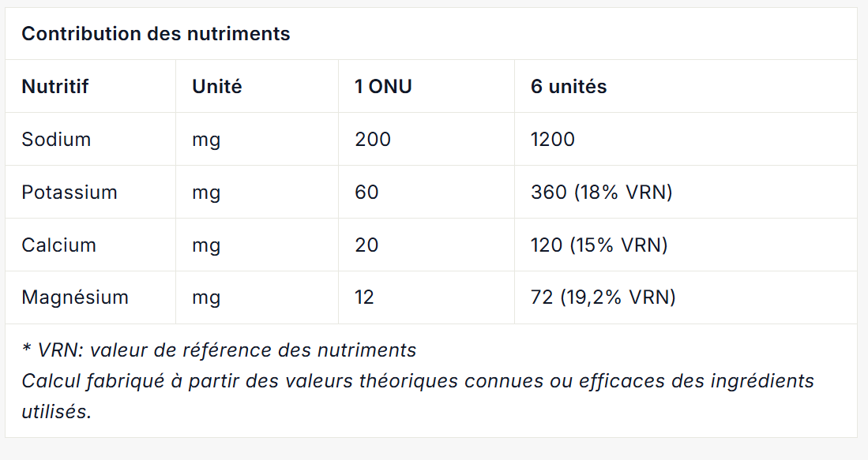Click the VRN footnote definition text
Screen dimensions: 868x460
pos(219,350)
